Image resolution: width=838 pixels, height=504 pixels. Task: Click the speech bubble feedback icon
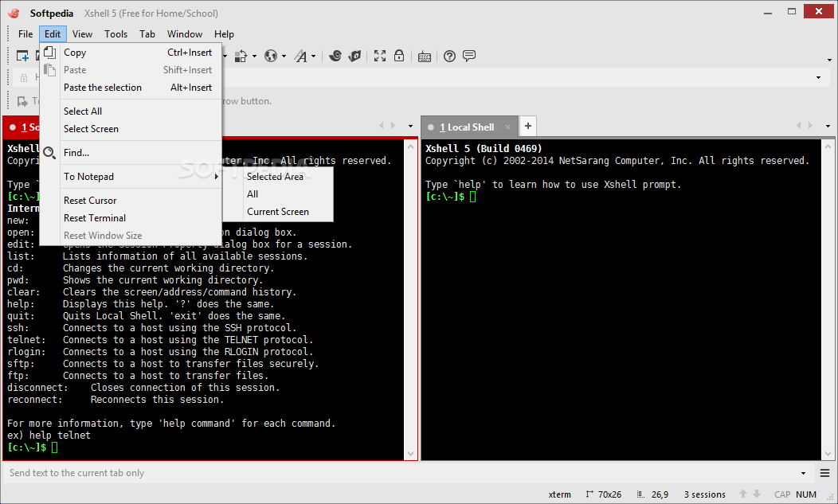469,56
